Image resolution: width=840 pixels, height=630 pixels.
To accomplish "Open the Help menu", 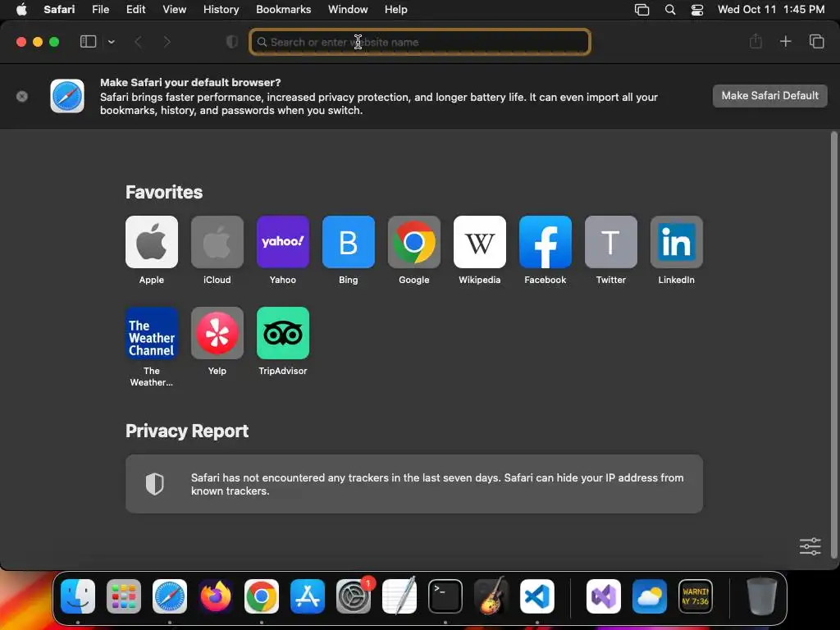I will (x=396, y=10).
